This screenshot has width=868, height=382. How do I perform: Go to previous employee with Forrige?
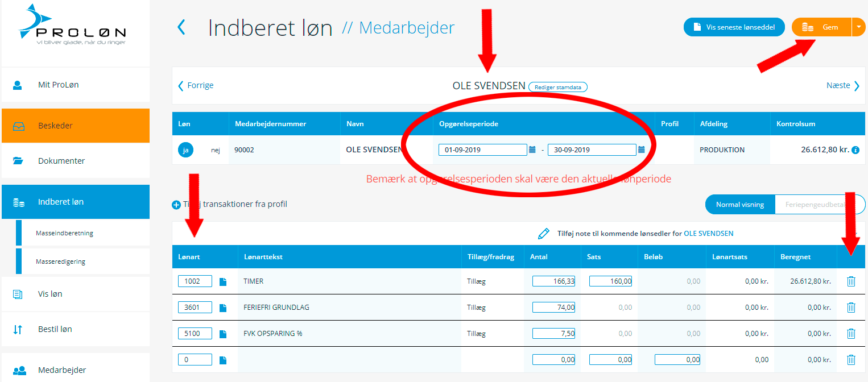click(196, 86)
